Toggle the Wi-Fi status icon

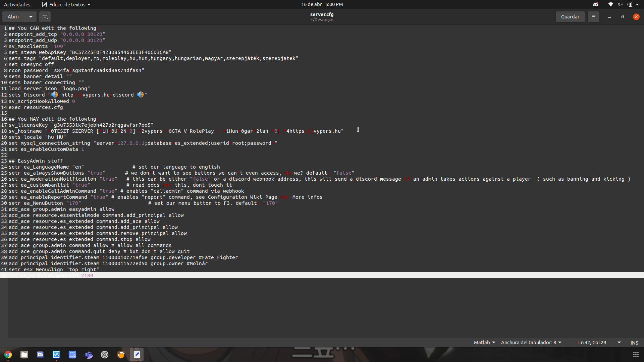click(x=610, y=4)
